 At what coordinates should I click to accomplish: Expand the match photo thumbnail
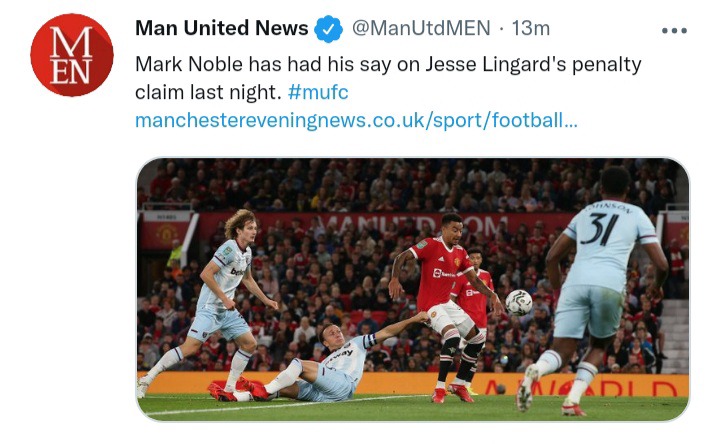[x=413, y=289]
